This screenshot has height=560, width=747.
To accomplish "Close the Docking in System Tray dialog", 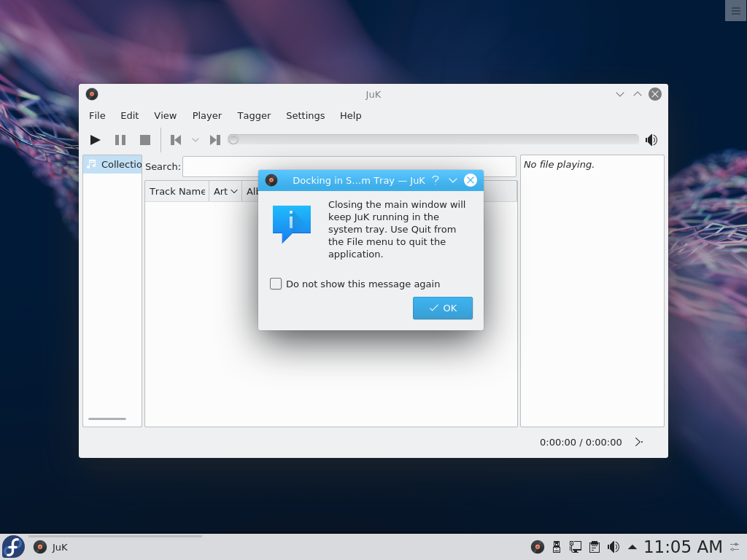I will click(471, 181).
